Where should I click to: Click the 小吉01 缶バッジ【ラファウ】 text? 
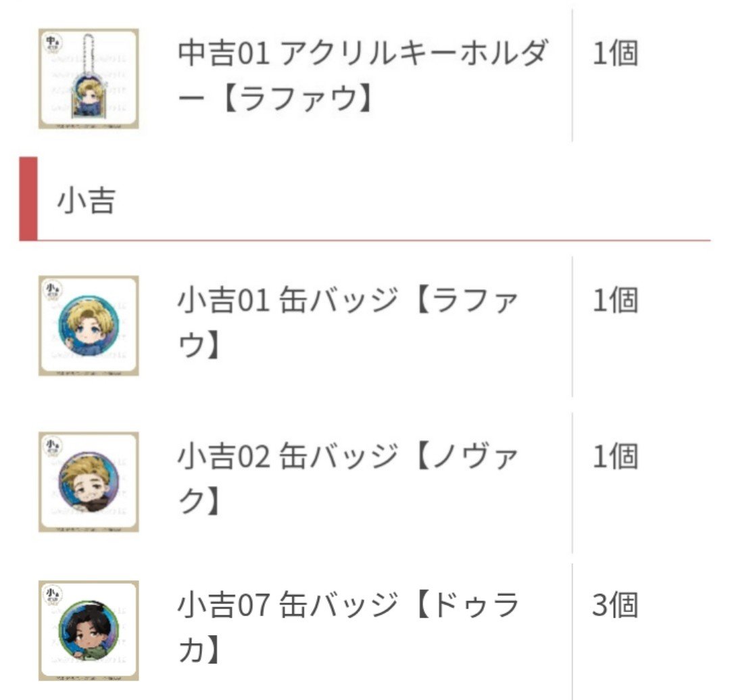tap(348, 323)
